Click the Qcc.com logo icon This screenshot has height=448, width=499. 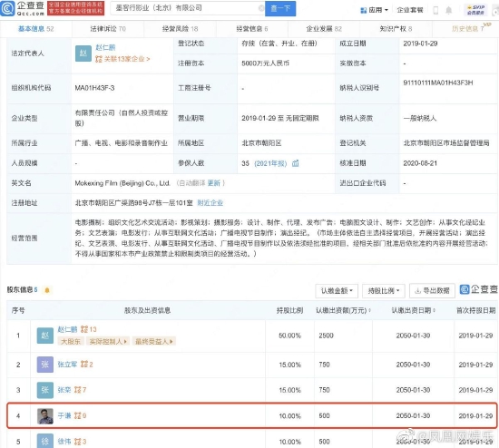(x=7, y=8)
